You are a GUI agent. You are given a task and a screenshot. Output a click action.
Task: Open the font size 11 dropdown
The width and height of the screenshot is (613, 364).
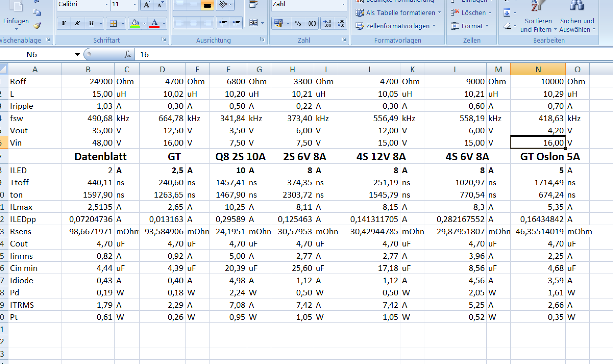click(134, 5)
